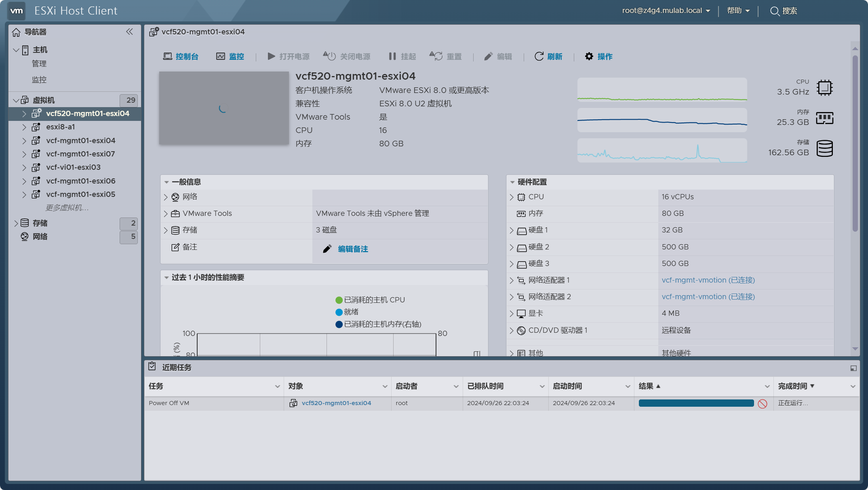
Task: Collapse 过去 1 小时的性能摘要 section
Action: [166, 278]
